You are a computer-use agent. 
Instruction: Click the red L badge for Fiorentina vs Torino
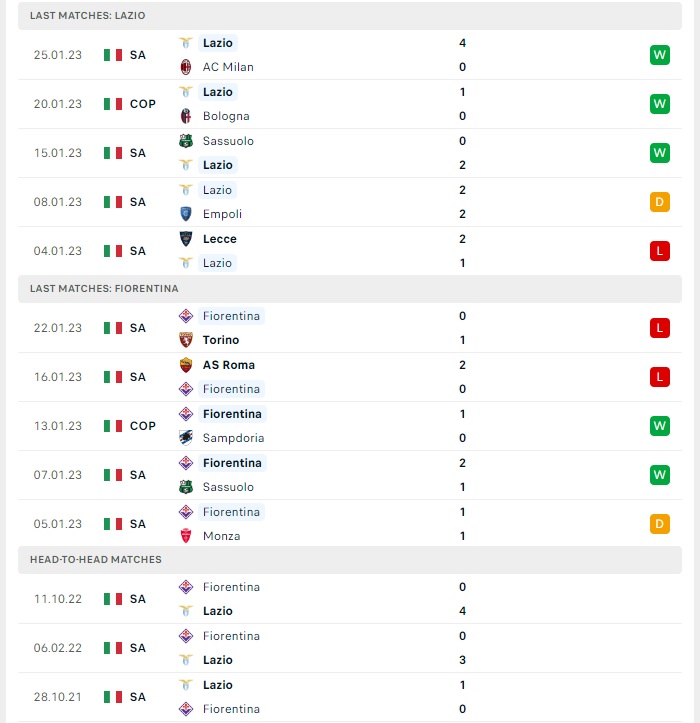click(x=659, y=328)
